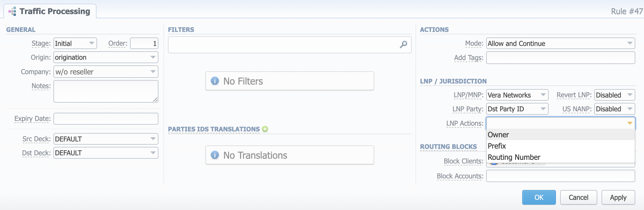Click the No Translations info icon
644x210 pixels.
click(215, 155)
